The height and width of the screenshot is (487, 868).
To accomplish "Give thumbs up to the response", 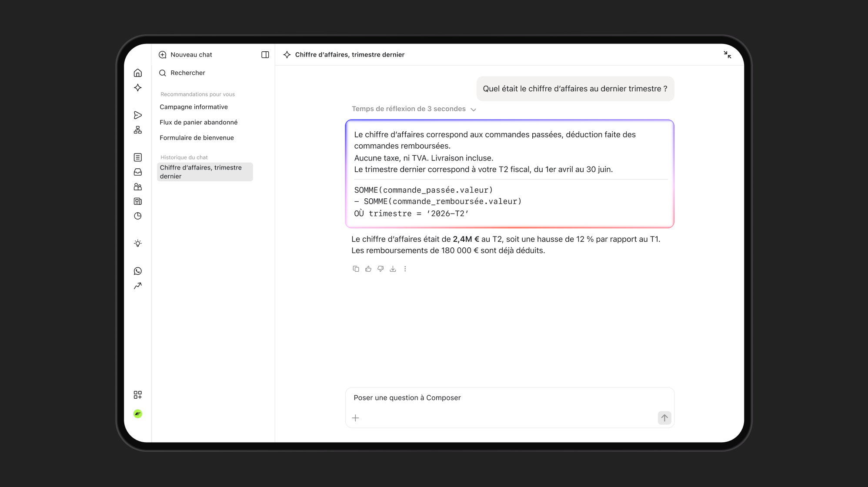I will click(368, 269).
